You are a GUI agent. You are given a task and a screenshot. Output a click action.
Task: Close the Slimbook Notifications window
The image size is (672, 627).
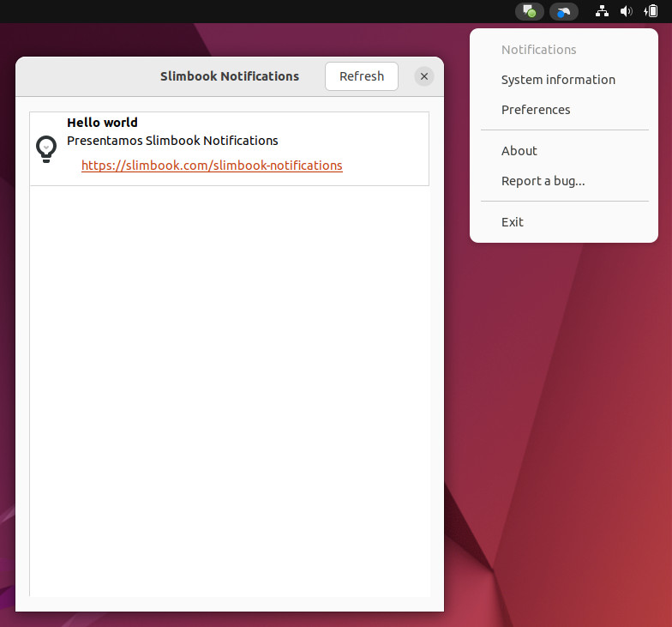(x=423, y=76)
